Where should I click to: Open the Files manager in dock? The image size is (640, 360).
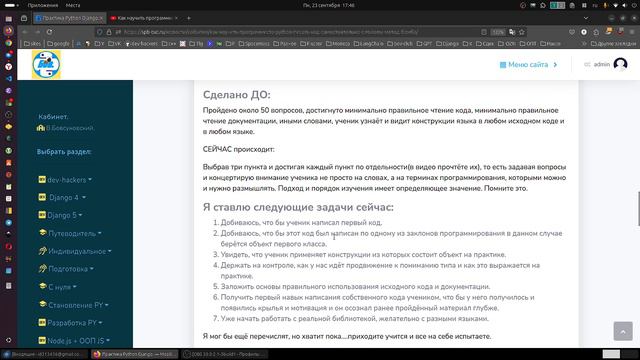(9, 19)
